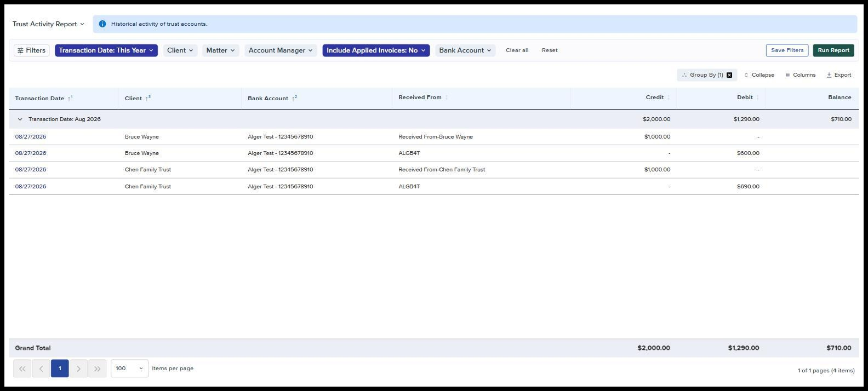This screenshot has width=868, height=391.
Task: Open the items per page selector
Action: point(129,369)
